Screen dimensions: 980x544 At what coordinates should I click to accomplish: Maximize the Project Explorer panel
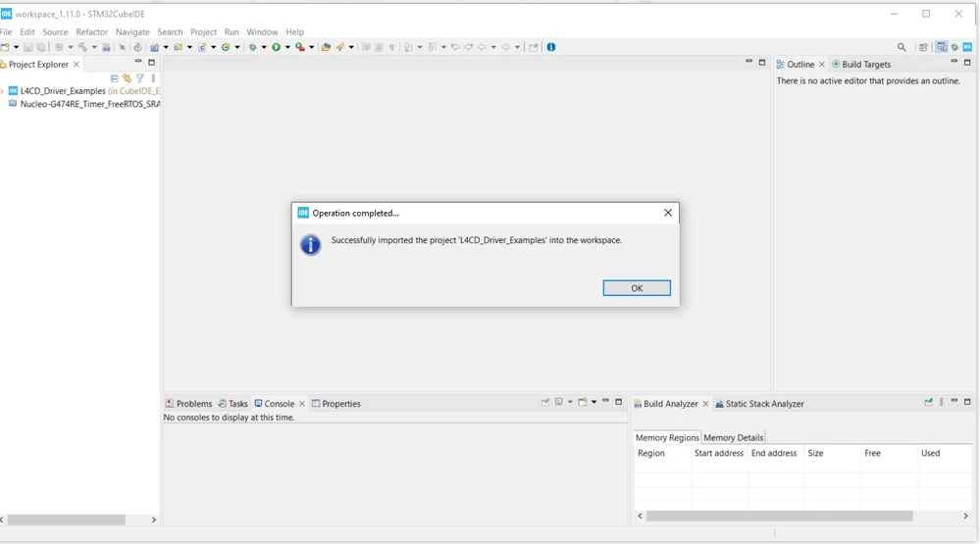151,62
